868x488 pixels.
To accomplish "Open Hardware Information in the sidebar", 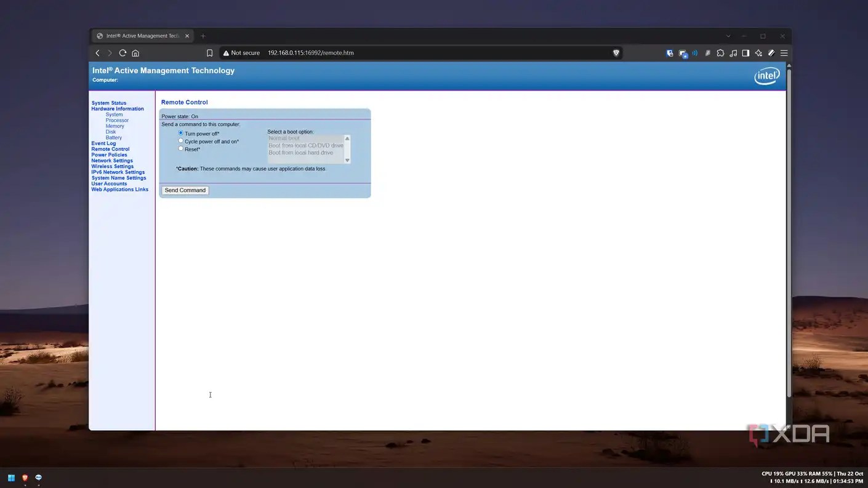I will tap(118, 109).
